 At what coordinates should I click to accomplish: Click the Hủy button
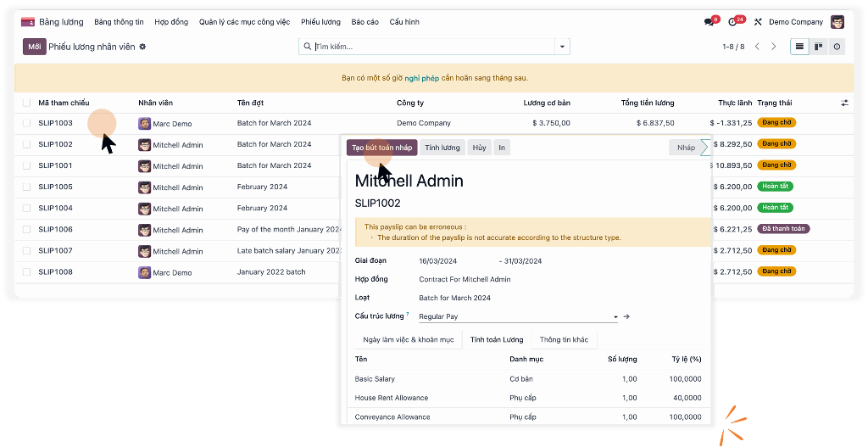coord(480,148)
